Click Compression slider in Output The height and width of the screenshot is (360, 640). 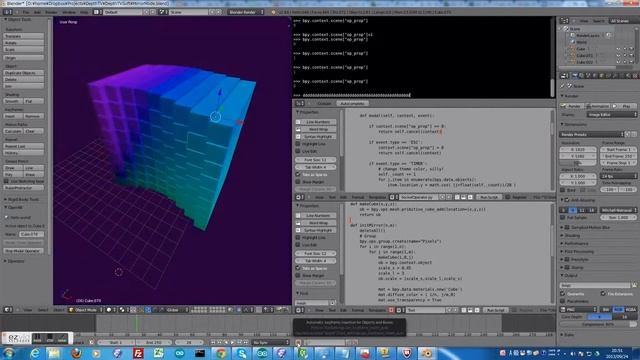point(598,324)
